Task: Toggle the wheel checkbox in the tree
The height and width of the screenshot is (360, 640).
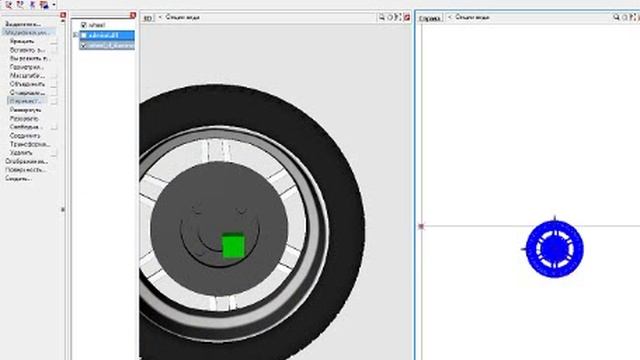Action: coord(84,25)
